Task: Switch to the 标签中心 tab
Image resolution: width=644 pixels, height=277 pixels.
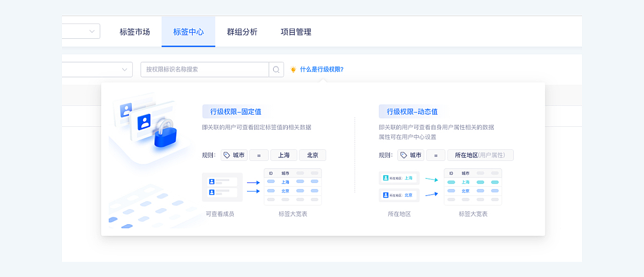Action: [188, 32]
